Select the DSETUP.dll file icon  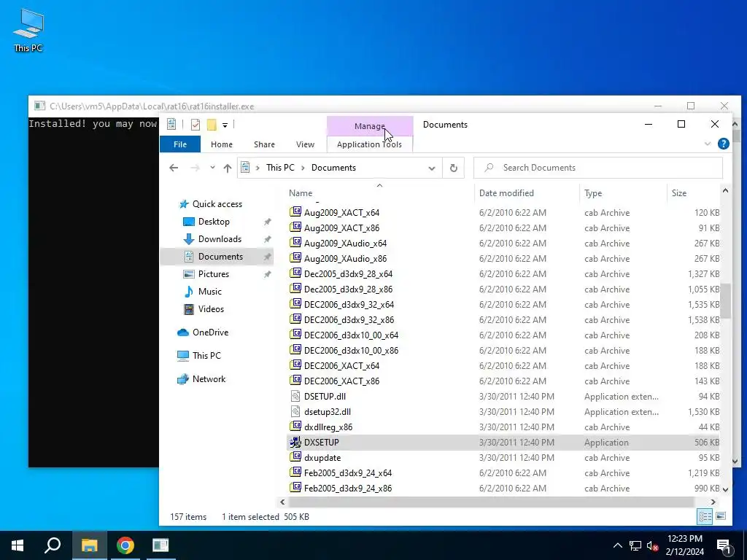tap(295, 396)
